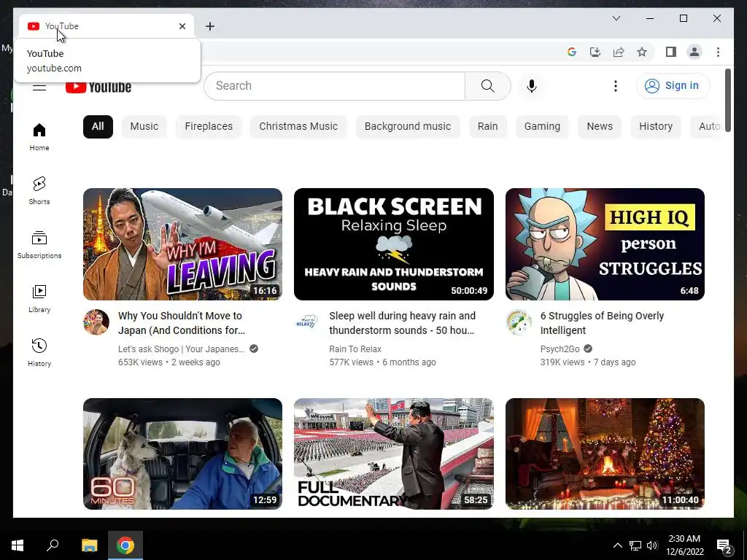Open Chrome three-dot menu

click(718, 52)
